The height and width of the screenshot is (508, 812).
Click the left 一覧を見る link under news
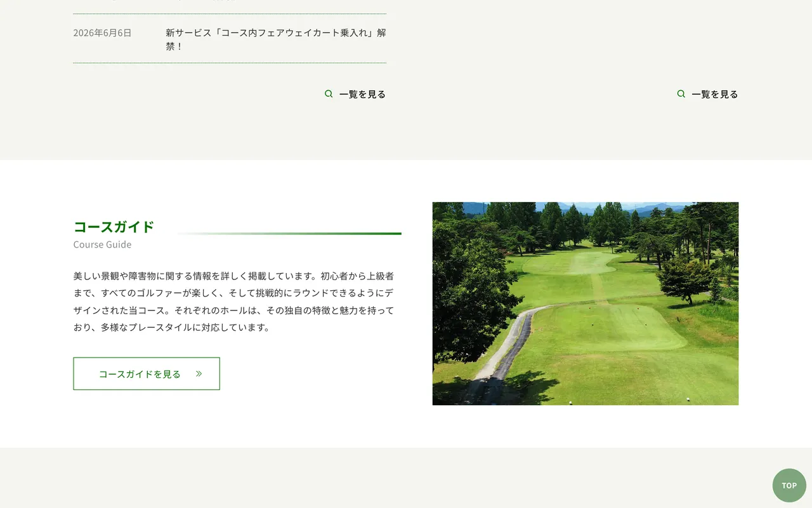pyautogui.click(x=355, y=94)
